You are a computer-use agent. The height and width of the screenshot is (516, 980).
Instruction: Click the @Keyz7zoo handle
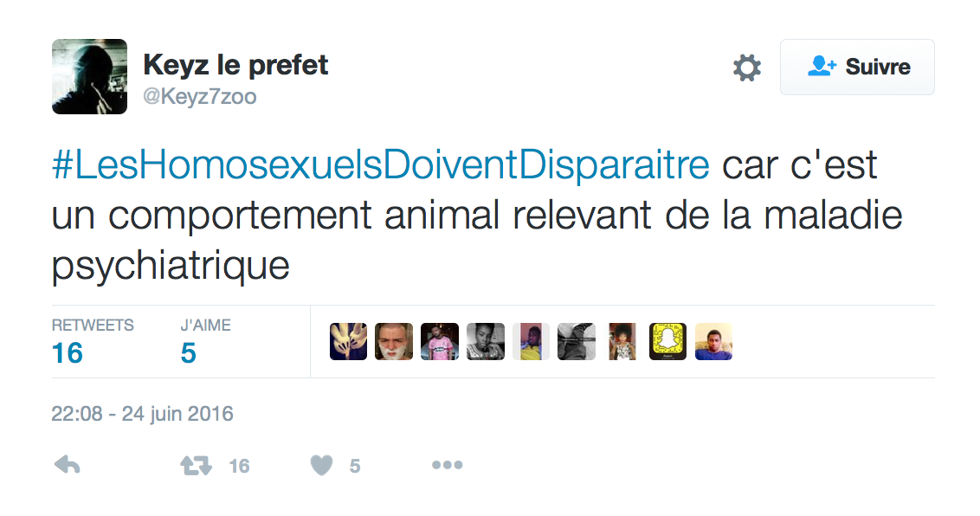(199, 97)
